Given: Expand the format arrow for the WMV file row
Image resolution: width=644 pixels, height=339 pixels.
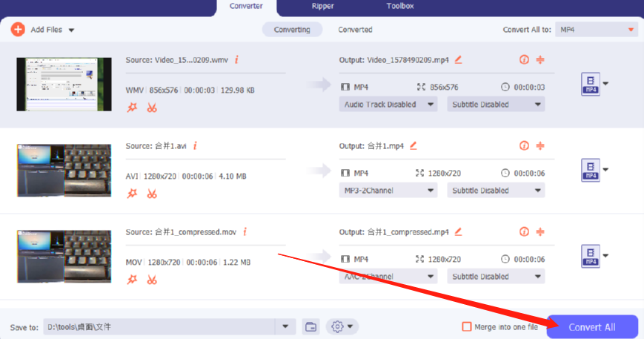Looking at the screenshot, I should click(x=605, y=83).
